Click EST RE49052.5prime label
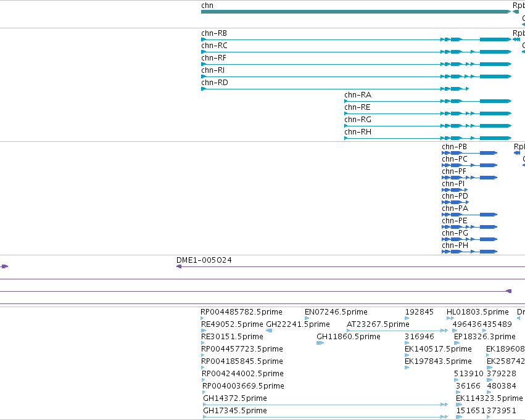Screen dimensions: 525x420 (x=232, y=324)
